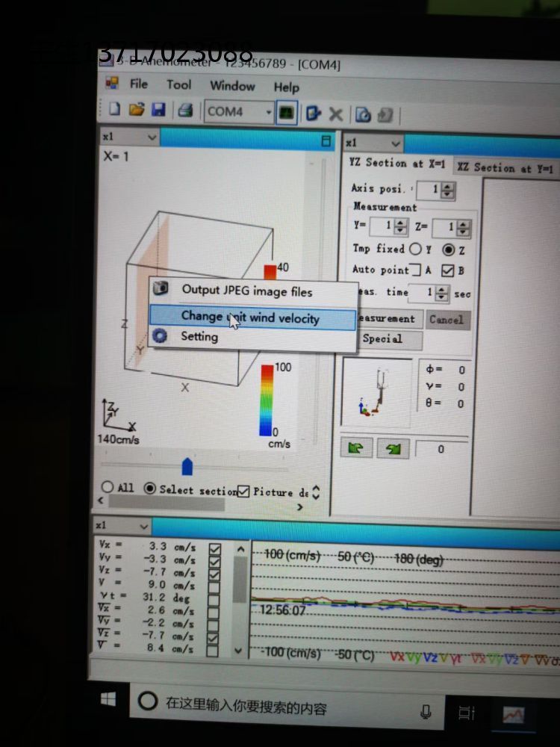This screenshot has width=560, height=747.
Task: Select the All radio button
Action: pos(108,487)
